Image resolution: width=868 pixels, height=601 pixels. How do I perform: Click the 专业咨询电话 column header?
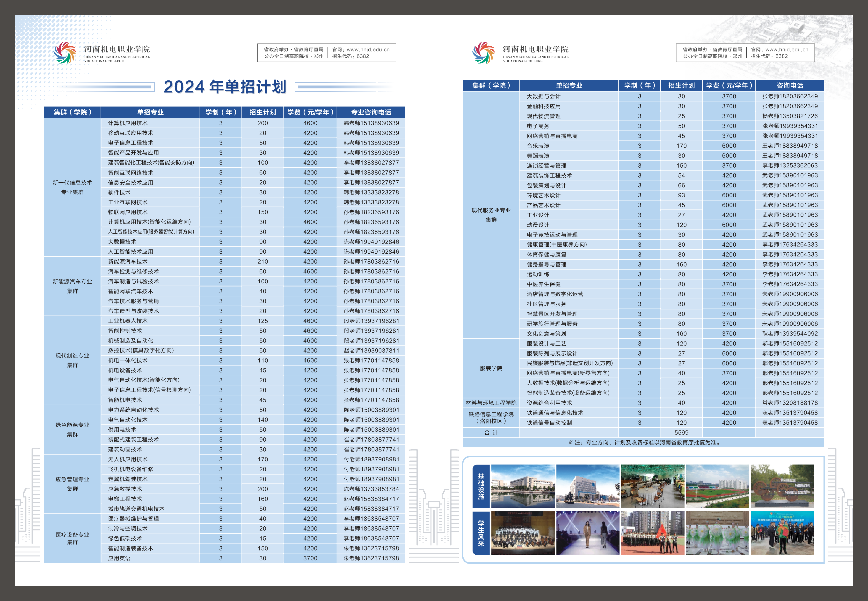click(371, 112)
